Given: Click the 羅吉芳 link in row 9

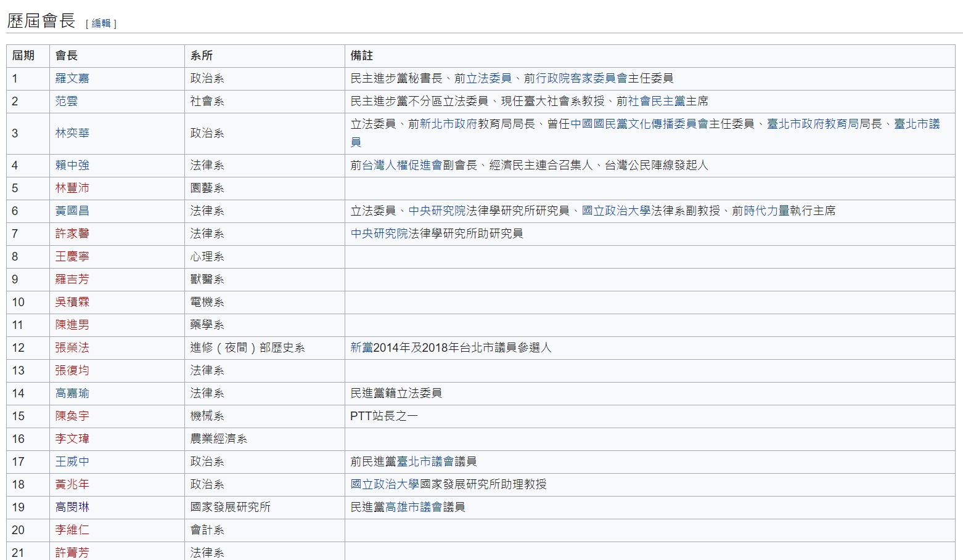Looking at the screenshot, I should (72, 279).
